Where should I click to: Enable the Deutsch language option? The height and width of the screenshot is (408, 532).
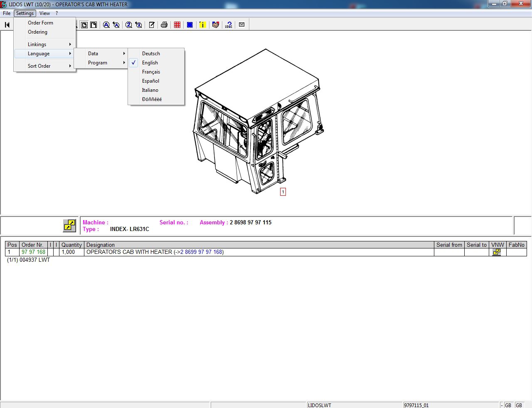pos(150,53)
